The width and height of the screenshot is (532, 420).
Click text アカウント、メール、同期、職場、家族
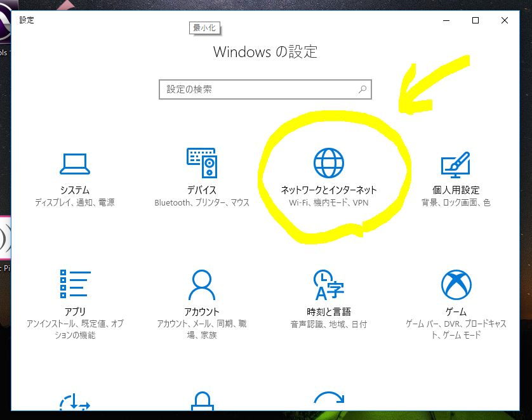(202, 329)
